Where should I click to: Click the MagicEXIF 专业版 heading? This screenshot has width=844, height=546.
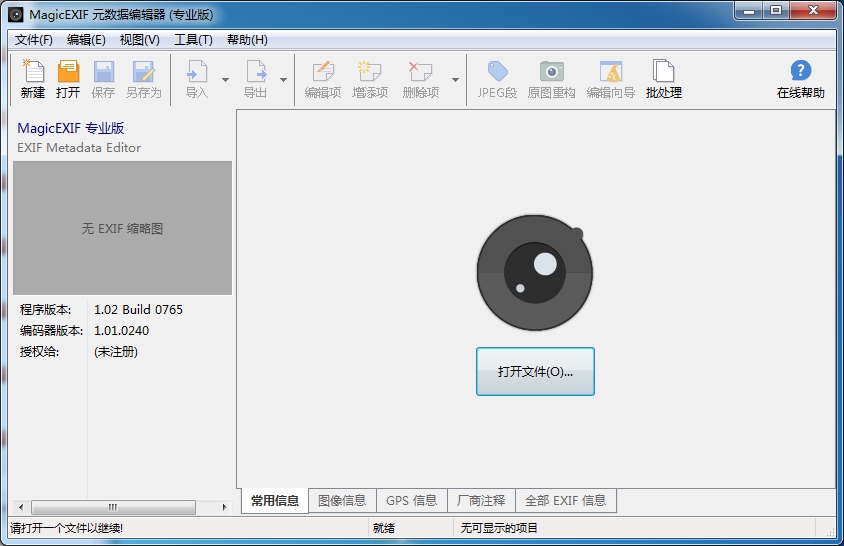(x=71, y=128)
